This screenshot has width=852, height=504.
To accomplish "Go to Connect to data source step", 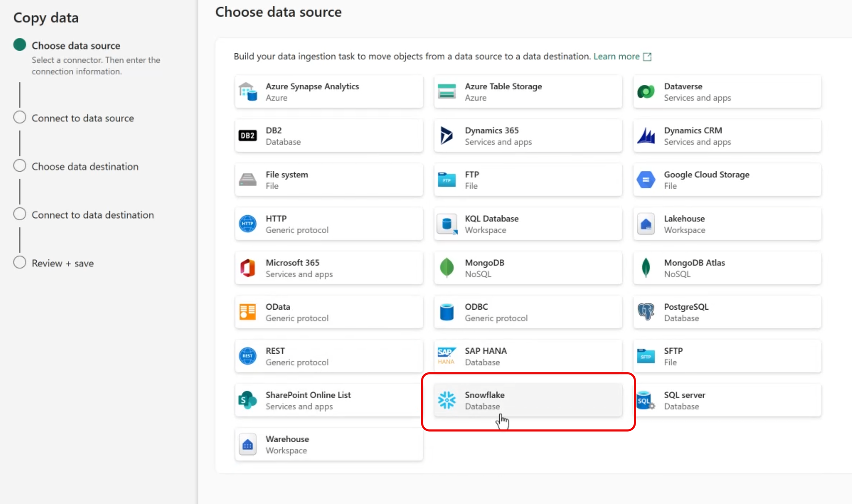I will 83,118.
